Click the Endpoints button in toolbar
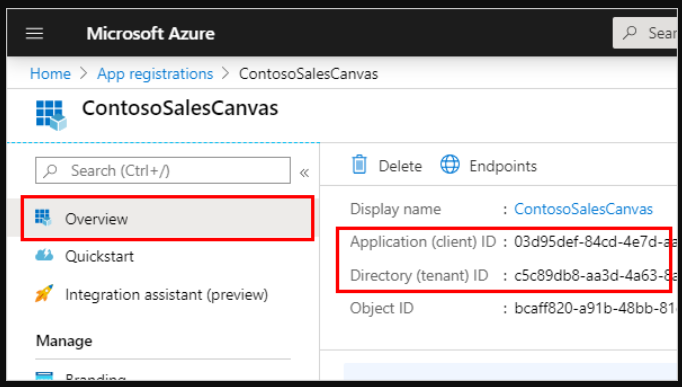Viewport: 682px width, 387px height. tap(488, 165)
